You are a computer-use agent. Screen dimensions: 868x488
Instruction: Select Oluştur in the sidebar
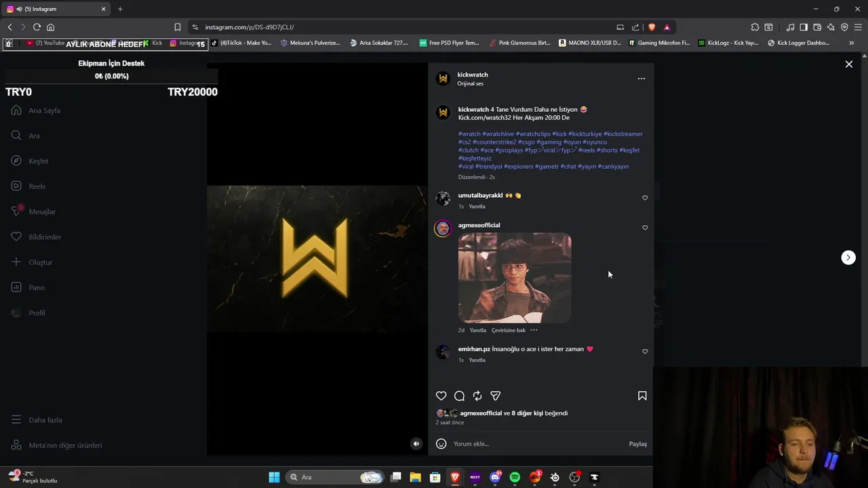(x=31, y=262)
